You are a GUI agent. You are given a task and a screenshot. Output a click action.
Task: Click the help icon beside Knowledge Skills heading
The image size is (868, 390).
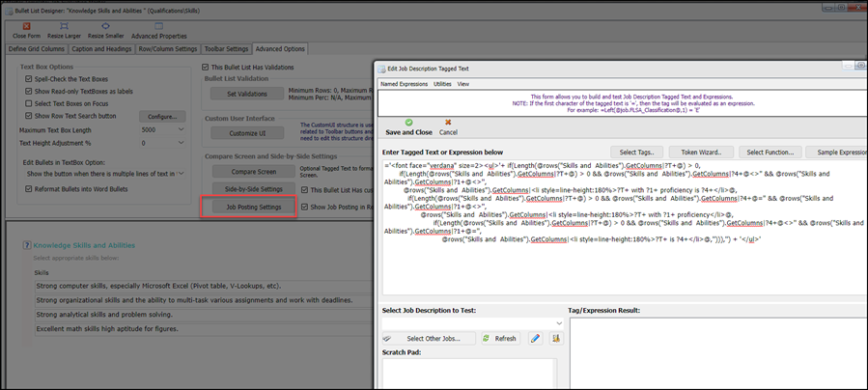[25, 245]
